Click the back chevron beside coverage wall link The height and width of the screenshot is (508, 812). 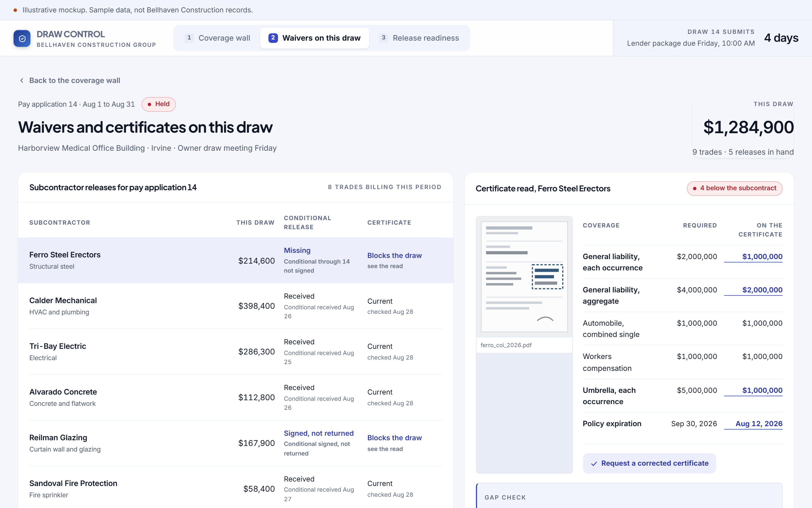[22, 80]
